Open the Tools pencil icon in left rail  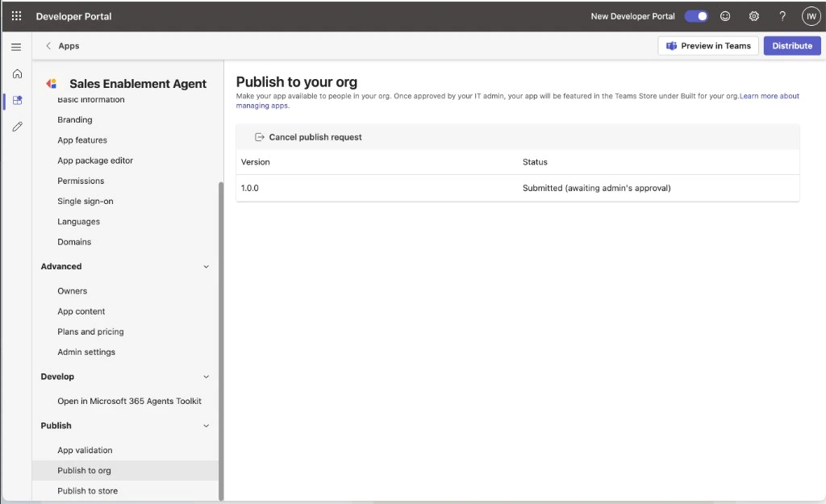(x=18, y=127)
